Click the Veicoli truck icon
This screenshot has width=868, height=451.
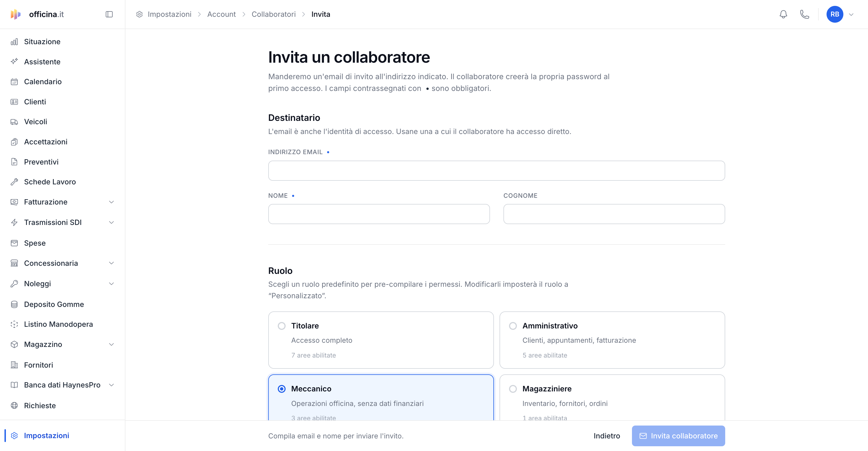point(14,122)
